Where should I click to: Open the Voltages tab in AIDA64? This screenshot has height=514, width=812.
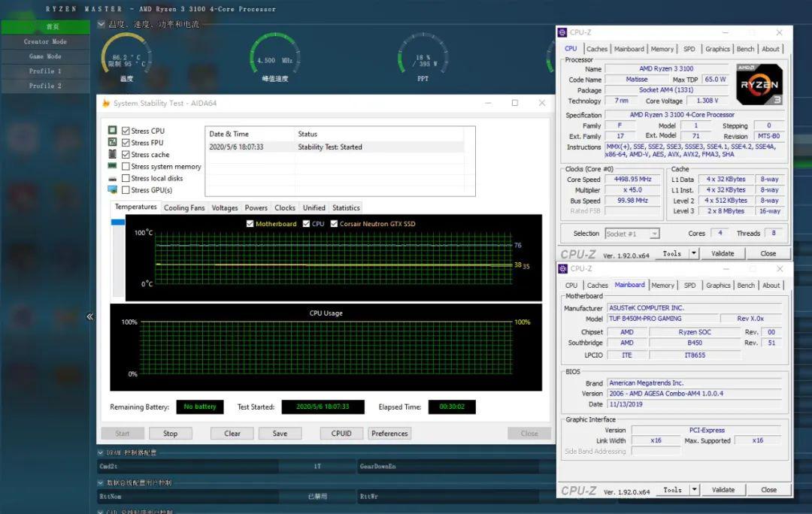click(225, 207)
